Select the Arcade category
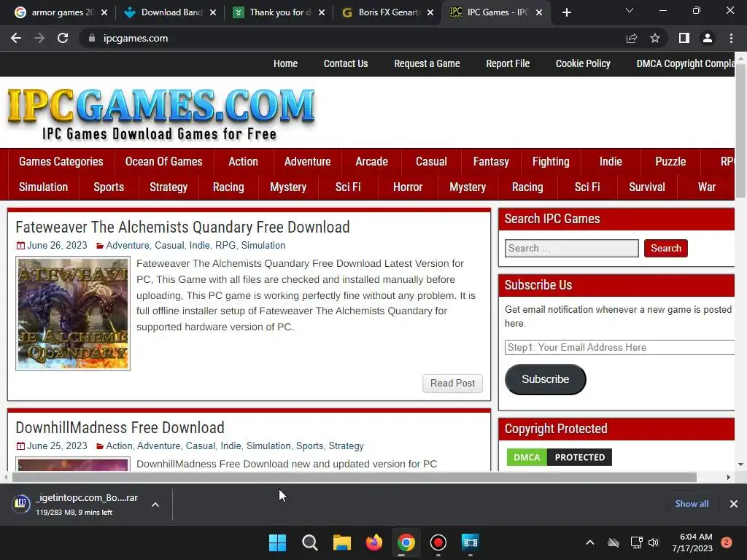This screenshot has height=560, width=747. coord(371,161)
